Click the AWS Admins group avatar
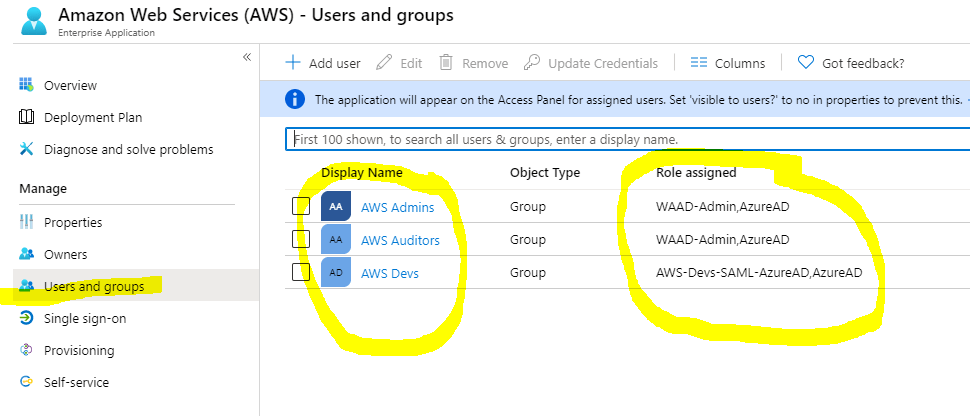The height and width of the screenshot is (416, 970). tap(336, 207)
